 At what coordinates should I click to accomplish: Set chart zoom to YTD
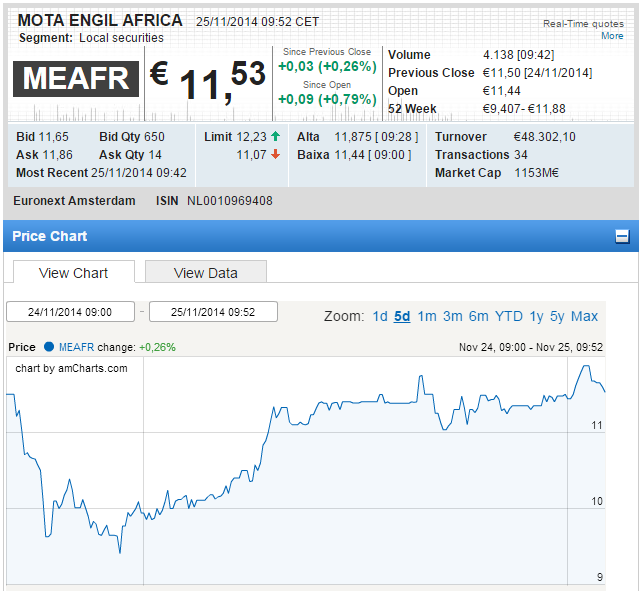coord(509,316)
